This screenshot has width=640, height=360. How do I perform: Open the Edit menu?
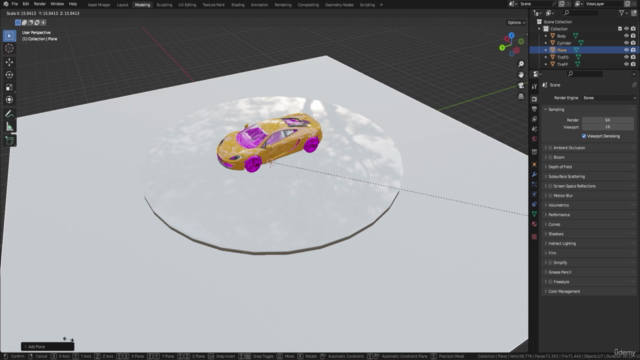coord(26,4)
